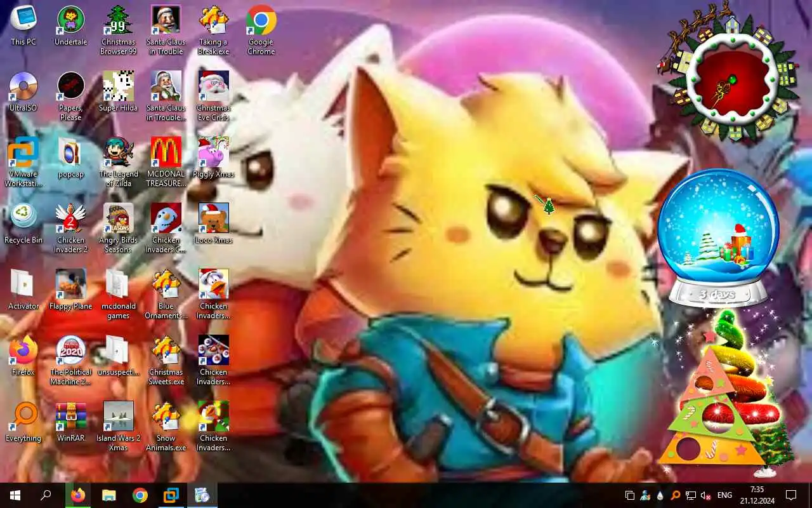Launch the Flappy Plane shortcut
The height and width of the screenshot is (508, 812).
(x=71, y=291)
